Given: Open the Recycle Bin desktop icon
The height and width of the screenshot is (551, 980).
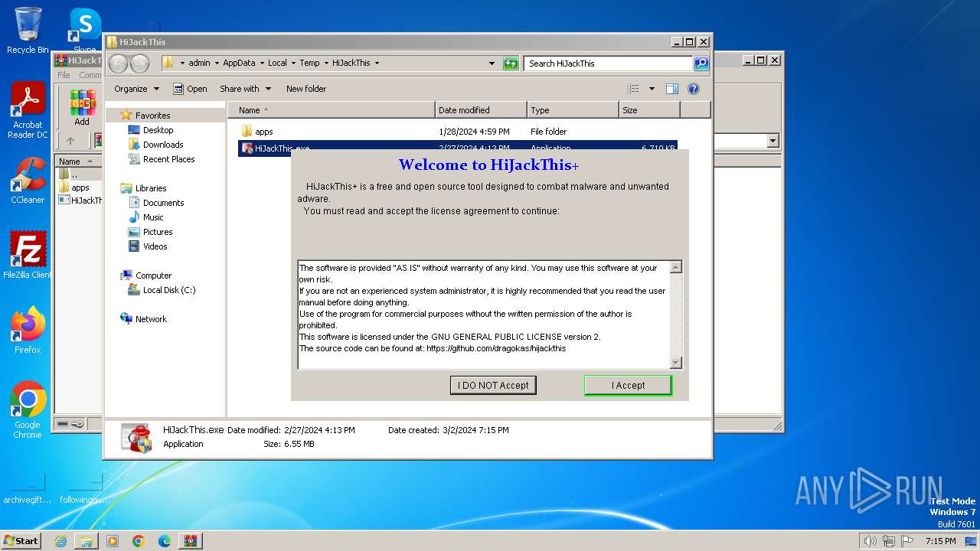Looking at the screenshot, I should pyautogui.click(x=28, y=31).
